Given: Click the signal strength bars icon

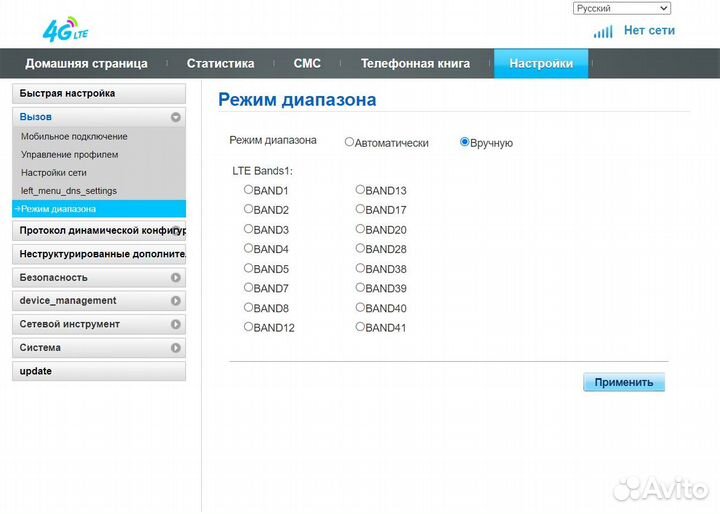Looking at the screenshot, I should (603, 31).
